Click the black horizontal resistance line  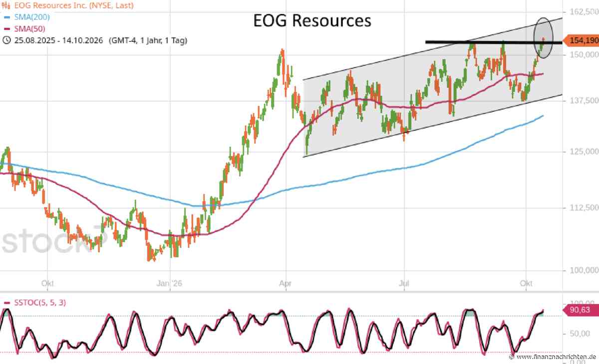pos(493,42)
